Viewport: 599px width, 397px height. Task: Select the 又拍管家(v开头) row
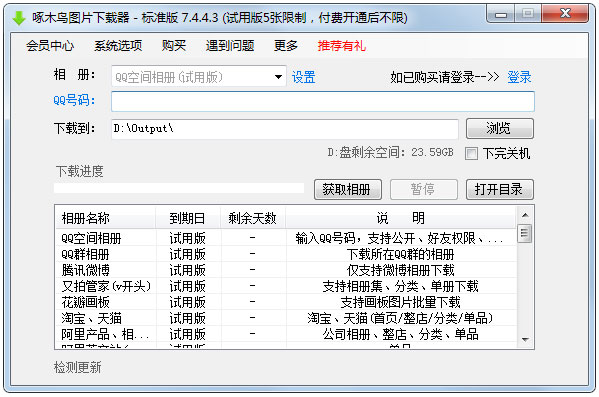[x=286, y=286]
